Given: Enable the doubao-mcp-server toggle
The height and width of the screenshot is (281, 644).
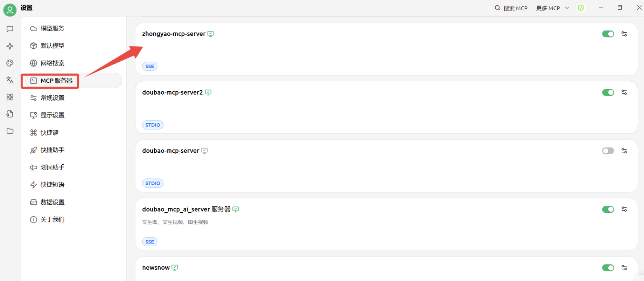Looking at the screenshot, I should click(608, 151).
